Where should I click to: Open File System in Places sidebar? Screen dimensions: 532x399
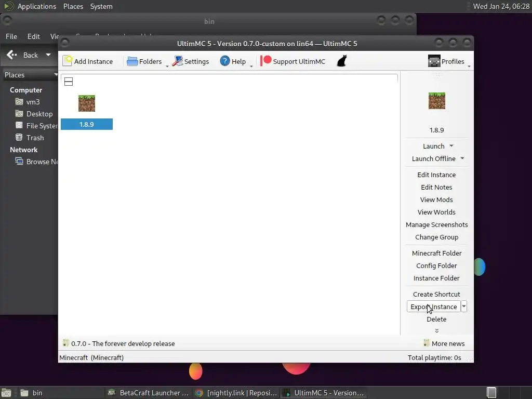pos(37,126)
